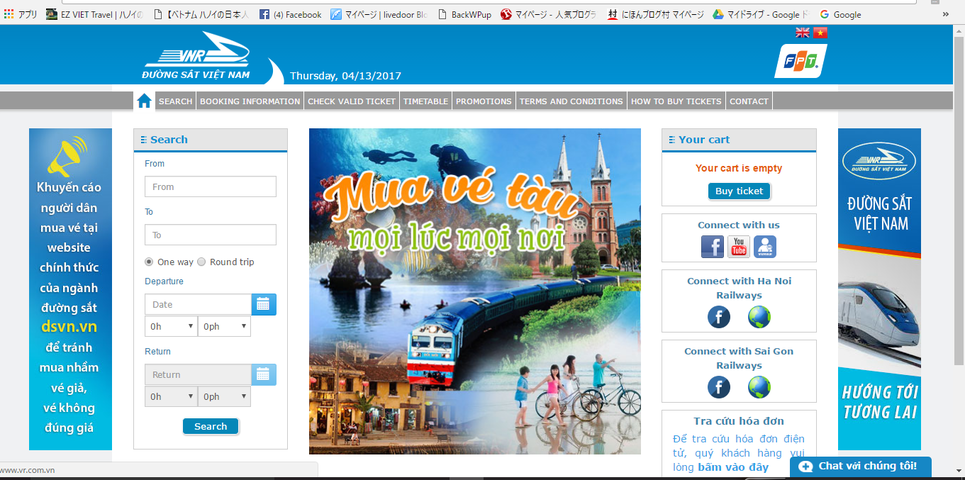Click the plus icon on chat widget
The width and height of the screenshot is (965, 480).
pyautogui.click(x=806, y=466)
